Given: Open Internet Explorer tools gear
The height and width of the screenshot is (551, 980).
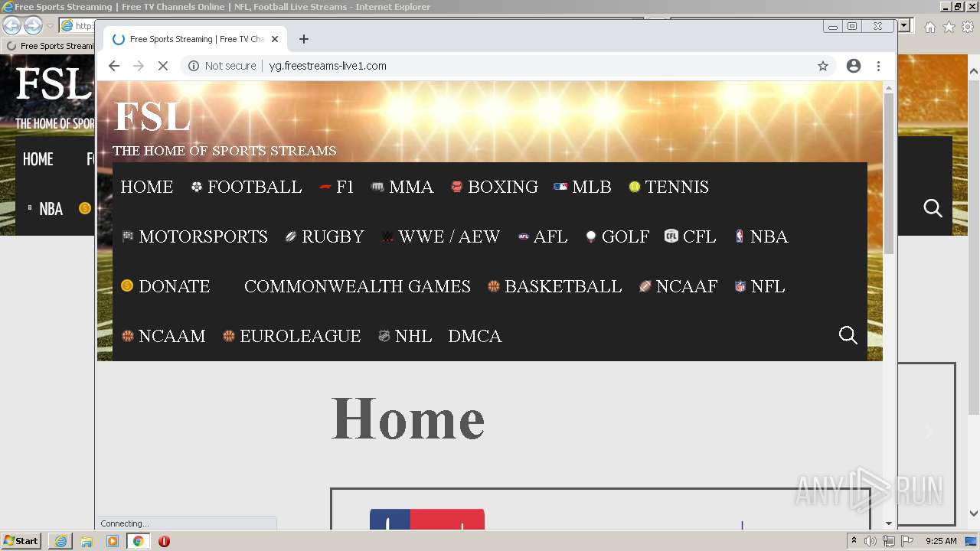Looking at the screenshot, I should 968,27.
